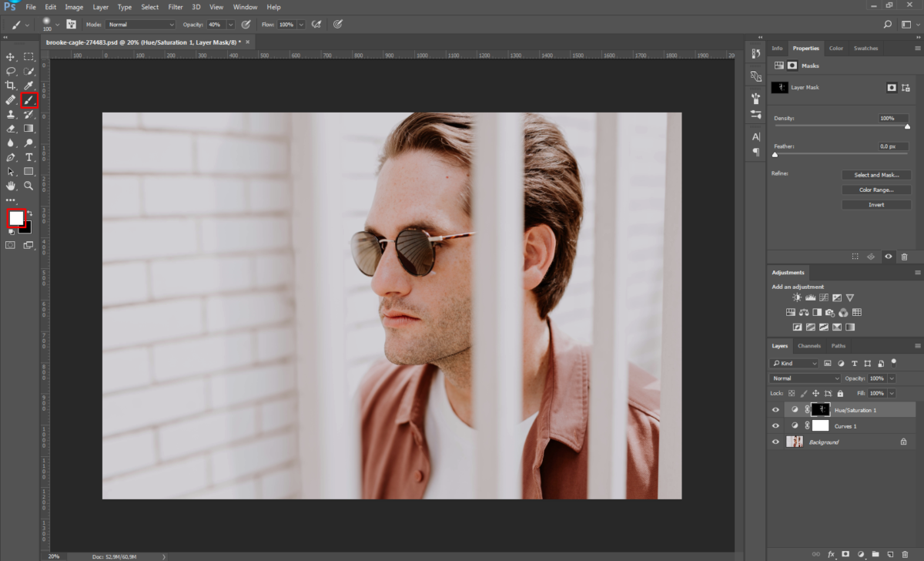Add a Brightness/Contrast adjustment

(797, 297)
